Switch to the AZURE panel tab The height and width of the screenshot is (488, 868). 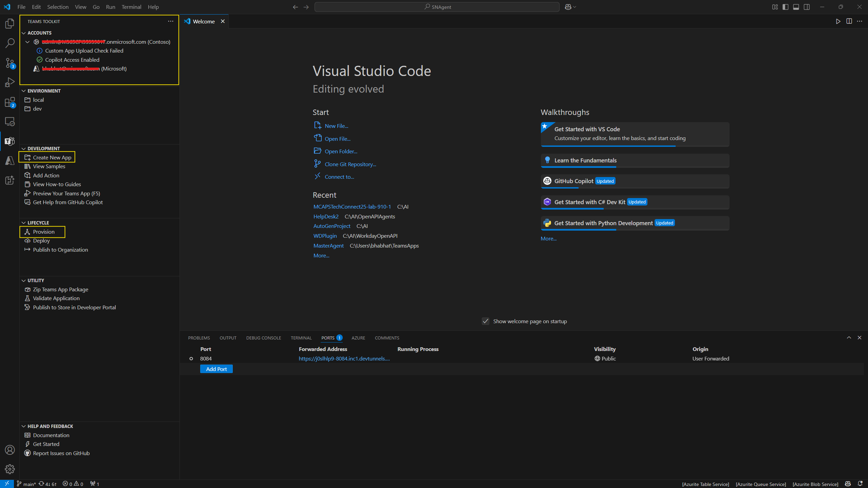click(x=358, y=338)
